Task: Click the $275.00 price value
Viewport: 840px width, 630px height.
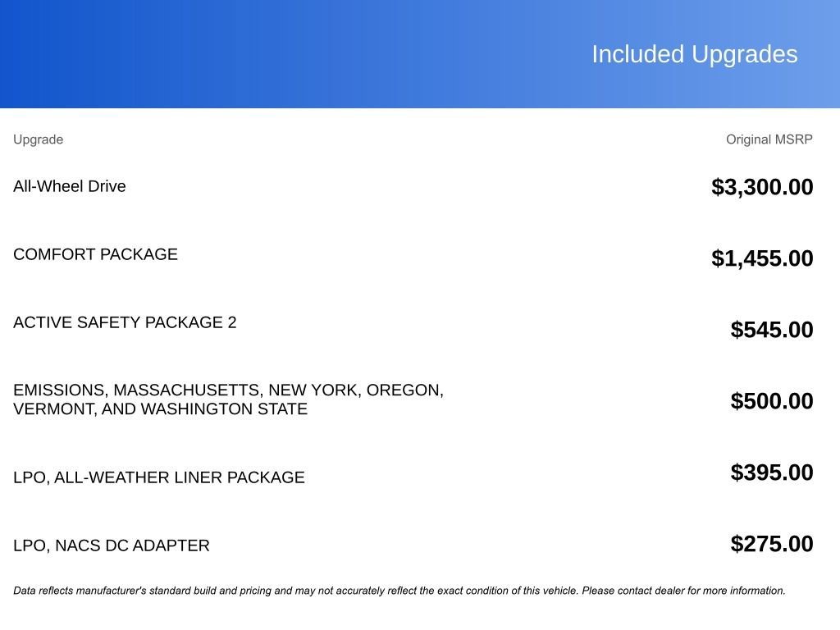Action: [x=772, y=544]
